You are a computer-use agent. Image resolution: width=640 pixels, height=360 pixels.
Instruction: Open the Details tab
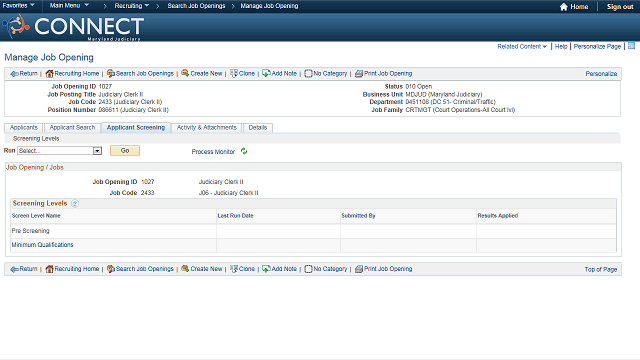pyautogui.click(x=258, y=127)
